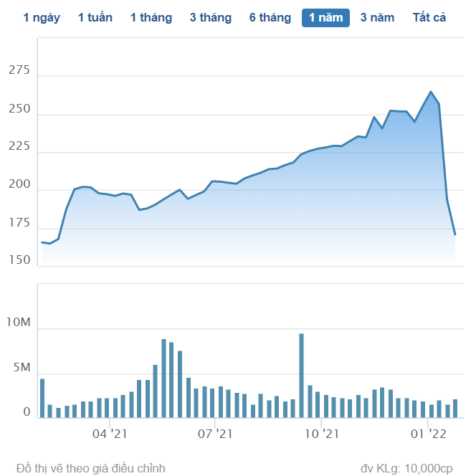Switch to the 1 ngày time range
The height and width of the screenshot is (476, 476).
click(42, 18)
